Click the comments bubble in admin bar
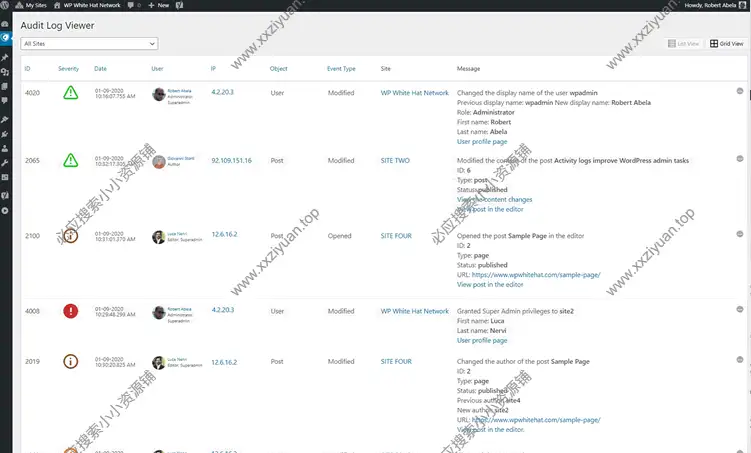This screenshot has height=453, width=751. pyautogui.click(x=131, y=5)
